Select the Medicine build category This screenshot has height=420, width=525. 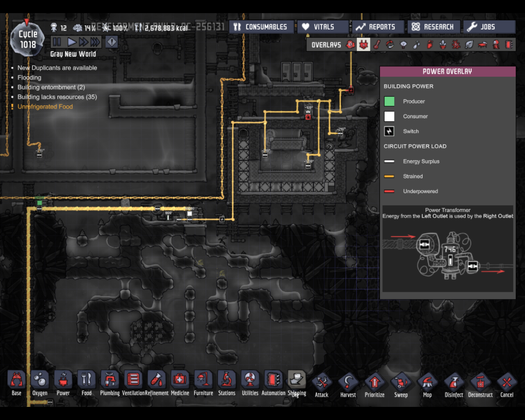coord(180,383)
